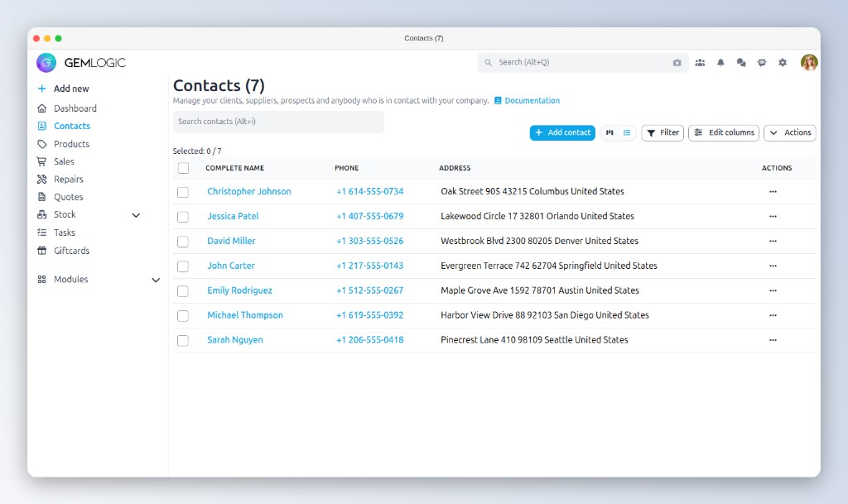Click the Add contact button
Image resolution: width=848 pixels, height=504 pixels.
tap(562, 132)
